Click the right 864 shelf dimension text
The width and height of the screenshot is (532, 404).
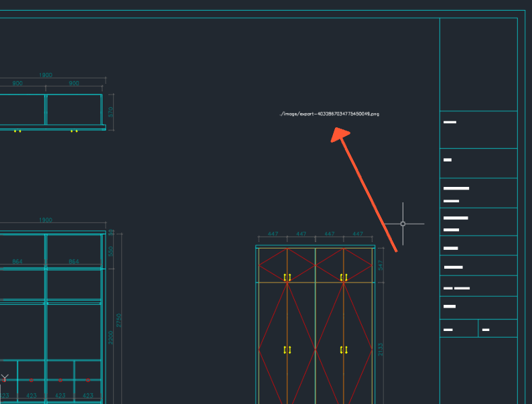click(74, 261)
